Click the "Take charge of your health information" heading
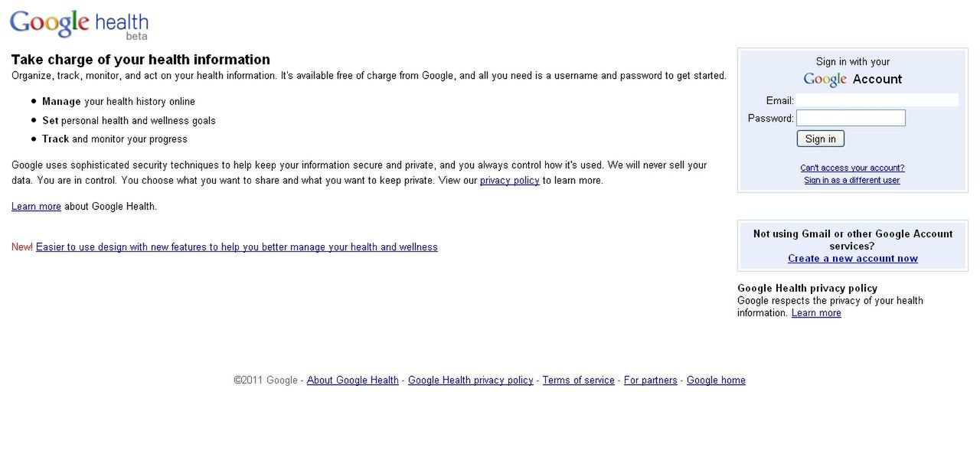The height and width of the screenshot is (467, 980). pos(141,60)
